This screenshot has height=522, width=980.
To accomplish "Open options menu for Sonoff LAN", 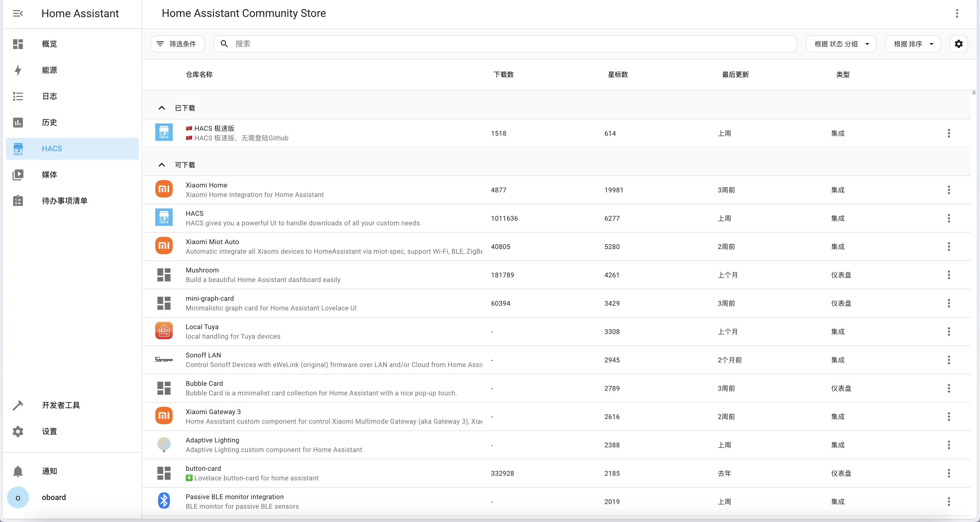I will pyautogui.click(x=949, y=360).
